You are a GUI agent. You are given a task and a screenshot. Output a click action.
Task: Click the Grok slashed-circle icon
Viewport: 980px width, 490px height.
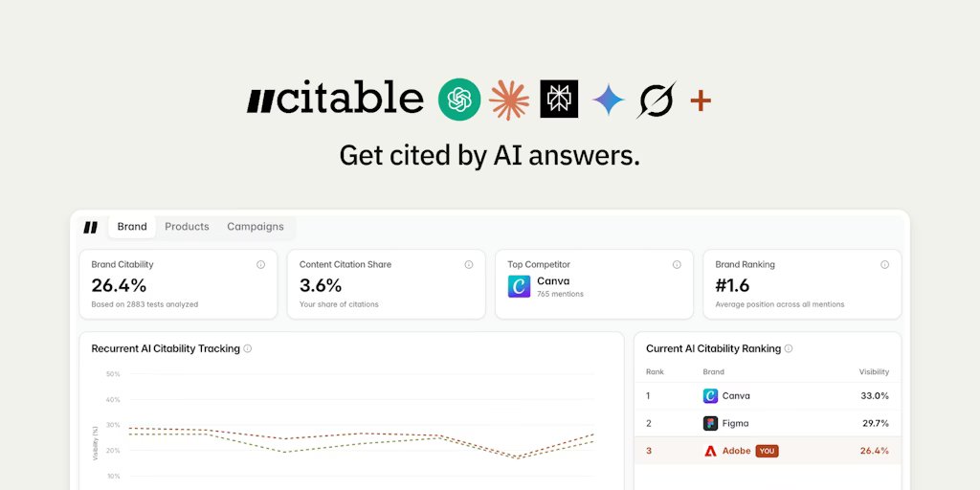click(x=657, y=100)
